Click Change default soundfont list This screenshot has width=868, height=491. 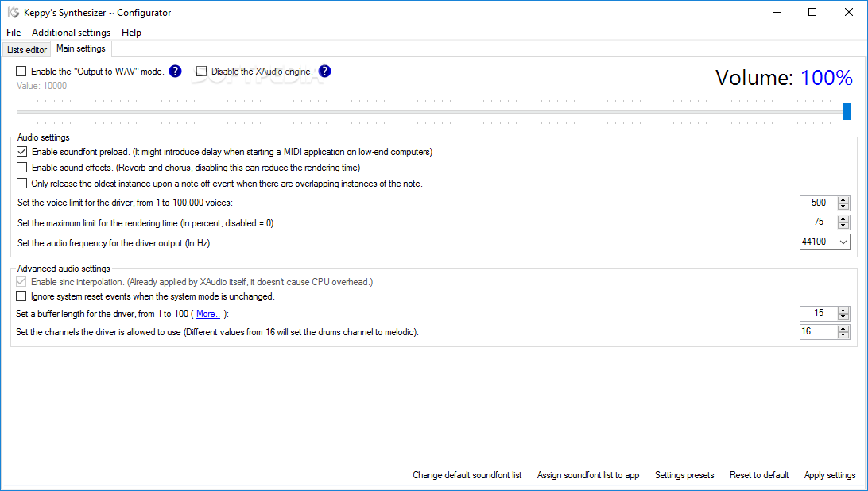[x=467, y=475]
